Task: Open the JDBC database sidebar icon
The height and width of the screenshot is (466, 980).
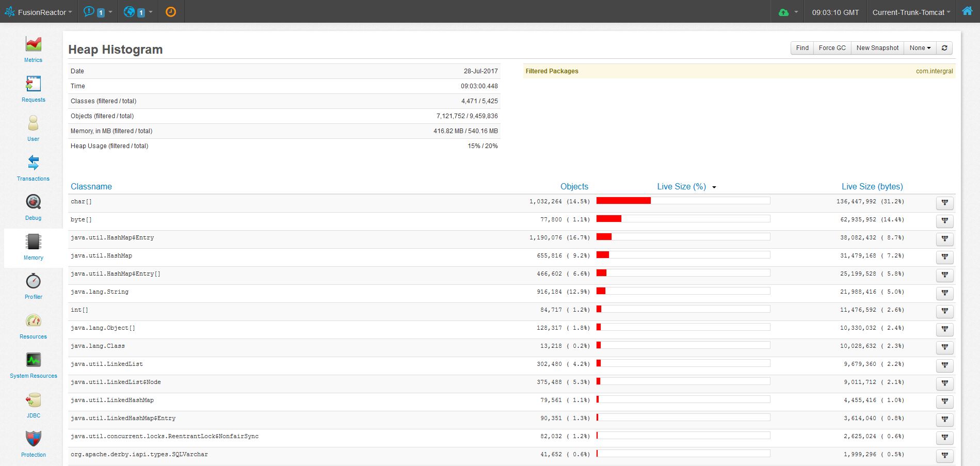Action: point(33,401)
